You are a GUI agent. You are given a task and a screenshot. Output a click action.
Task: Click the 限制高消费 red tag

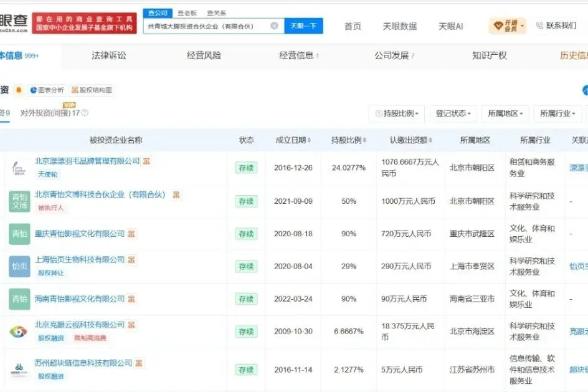[90, 338]
